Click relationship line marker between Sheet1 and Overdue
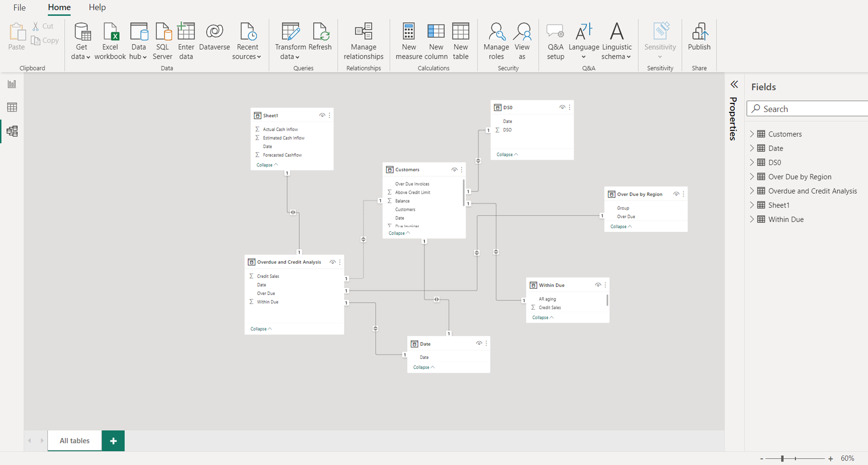 point(293,212)
